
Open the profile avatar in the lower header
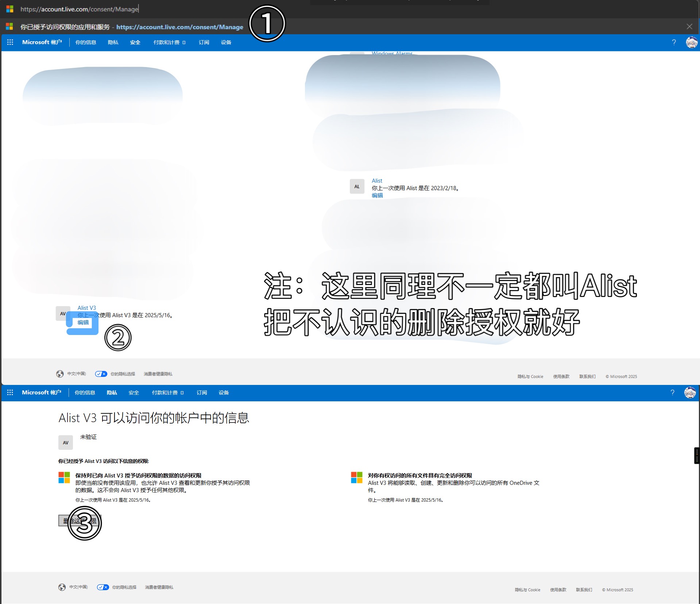click(690, 393)
